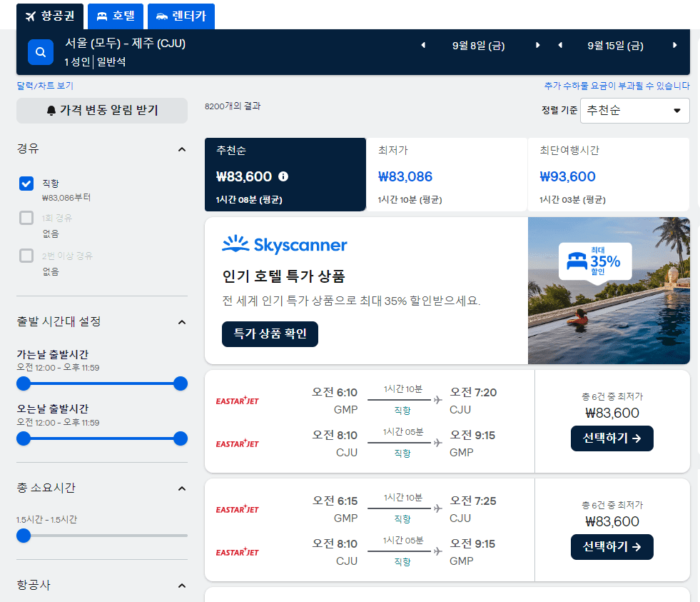Screen dimensions: 700x602
Task: Click the rental car icon on 렌터카 tab
Action: pos(162,16)
